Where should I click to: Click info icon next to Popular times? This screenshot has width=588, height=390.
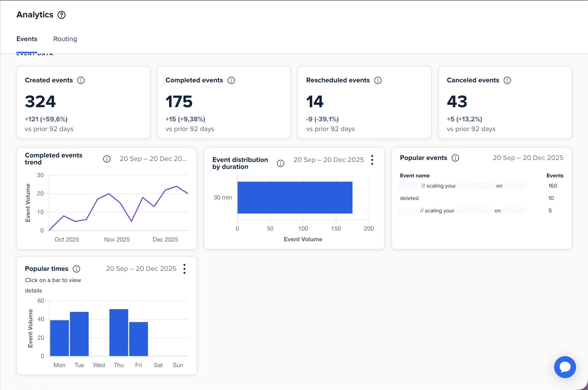tap(76, 269)
